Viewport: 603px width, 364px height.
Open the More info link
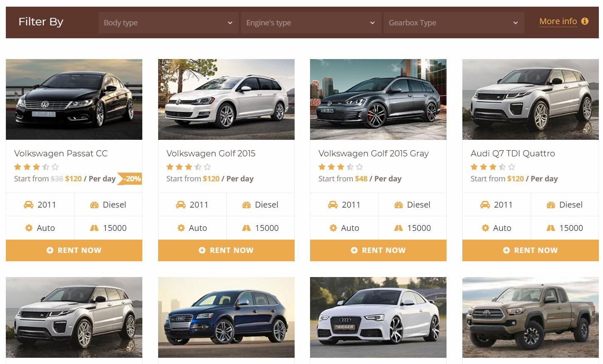(558, 21)
